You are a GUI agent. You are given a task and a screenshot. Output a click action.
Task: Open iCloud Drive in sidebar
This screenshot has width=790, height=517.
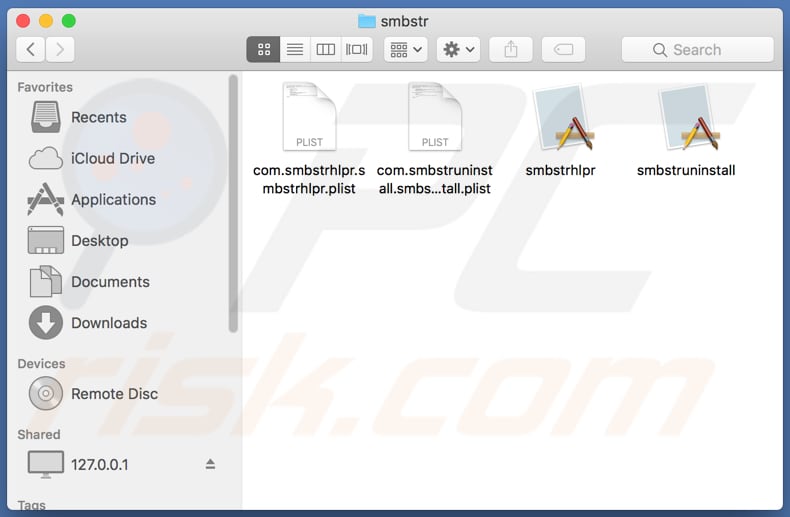click(x=112, y=158)
